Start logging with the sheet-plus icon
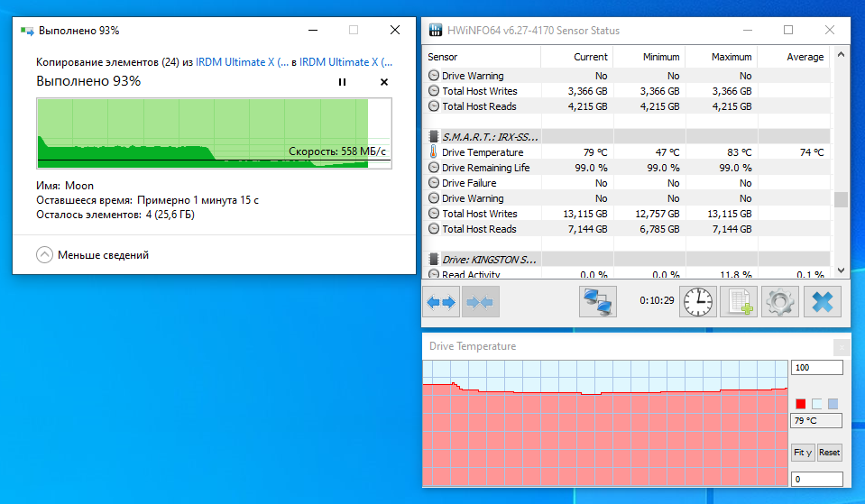This screenshot has height=504, width=865. click(739, 302)
